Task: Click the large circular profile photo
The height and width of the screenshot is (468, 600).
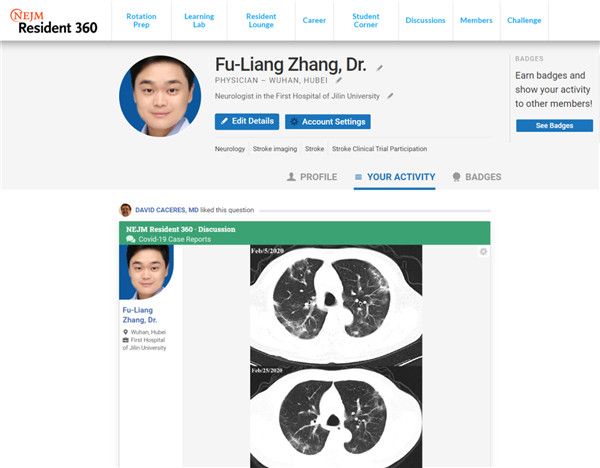Action: [160, 96]
